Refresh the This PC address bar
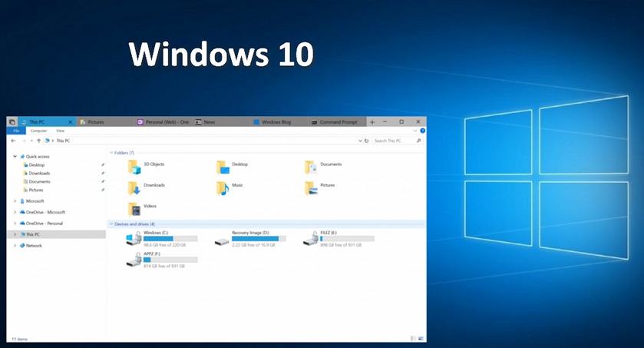The width and height of the screenshot is (644, 348). 366,141
